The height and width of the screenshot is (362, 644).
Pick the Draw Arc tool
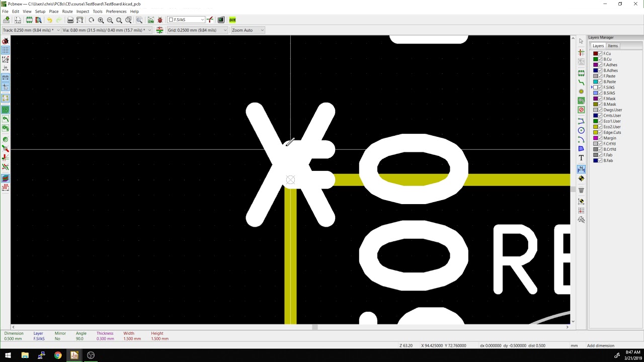[581, 139]
